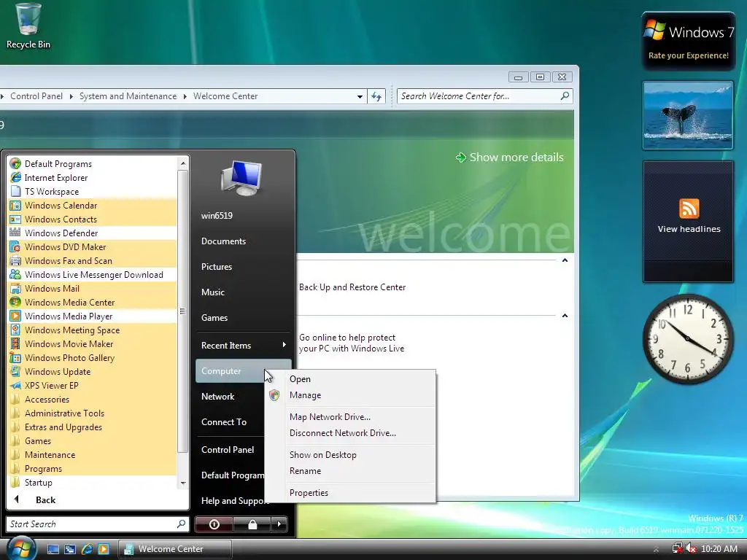Click Internet Explorer icon in Quick Launch
747x560 pixels.
click(x=87, y=549)
